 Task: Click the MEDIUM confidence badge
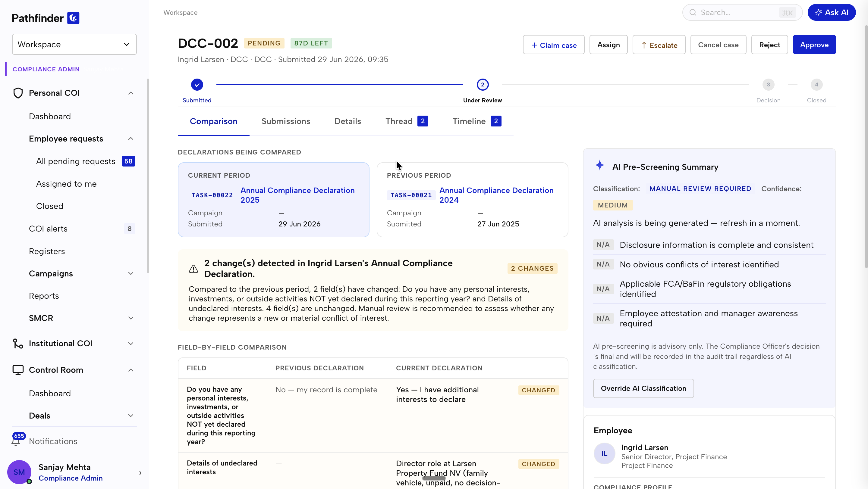[613, 205]
